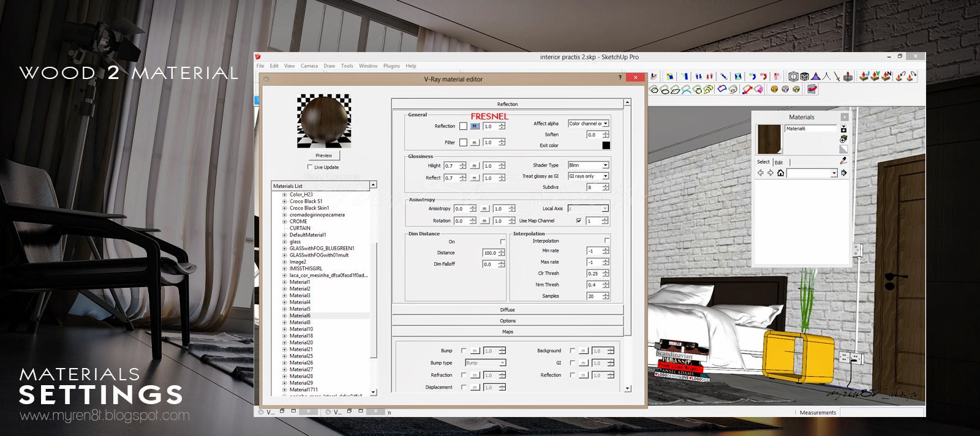Click the blue up-down arrows toolbar icon

pyautogui.click(x=698, y=77)
